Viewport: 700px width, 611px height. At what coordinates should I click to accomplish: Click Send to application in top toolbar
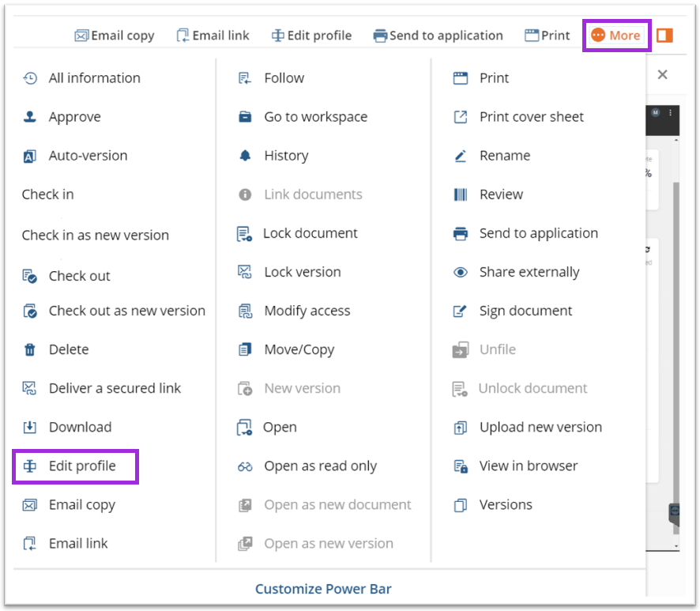pos(438,36)
